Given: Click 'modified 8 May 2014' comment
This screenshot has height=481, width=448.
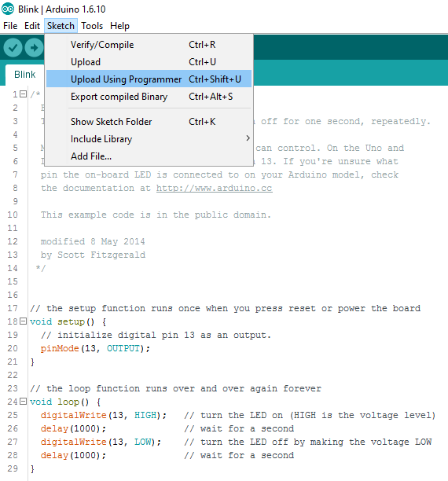Looking at the screenshot, I should tap(93, 241).
